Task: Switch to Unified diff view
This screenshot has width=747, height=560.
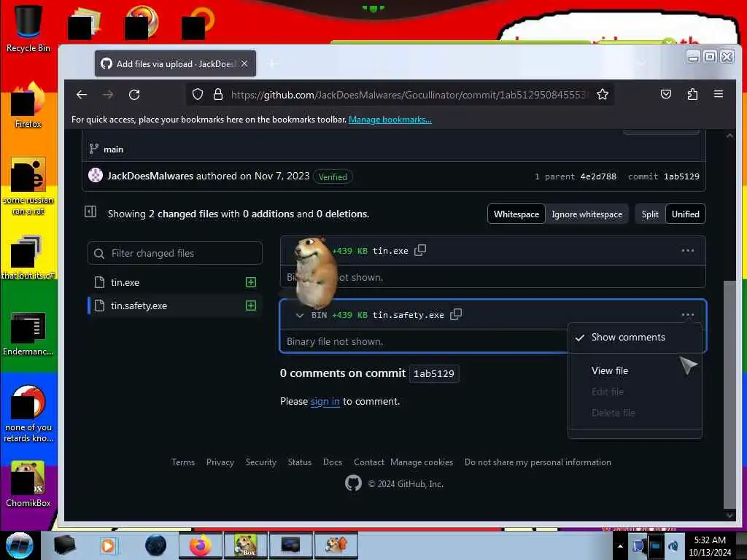Action: point(685,214)
